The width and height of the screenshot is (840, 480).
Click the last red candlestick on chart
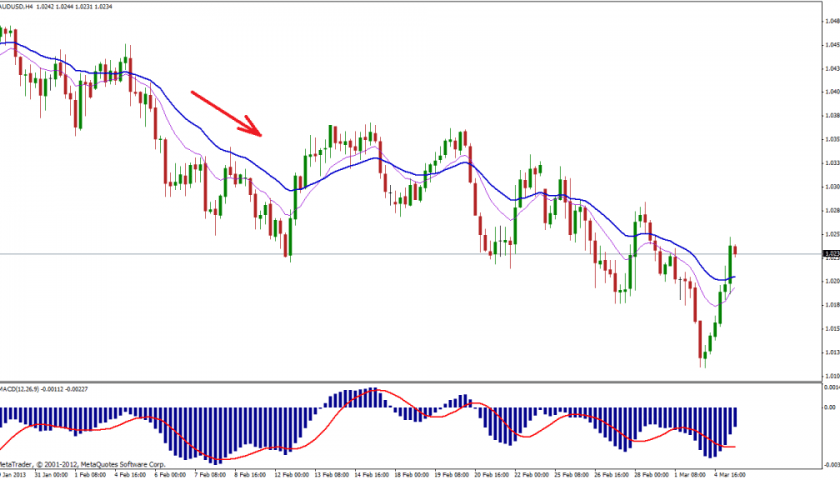click(736, 249)
